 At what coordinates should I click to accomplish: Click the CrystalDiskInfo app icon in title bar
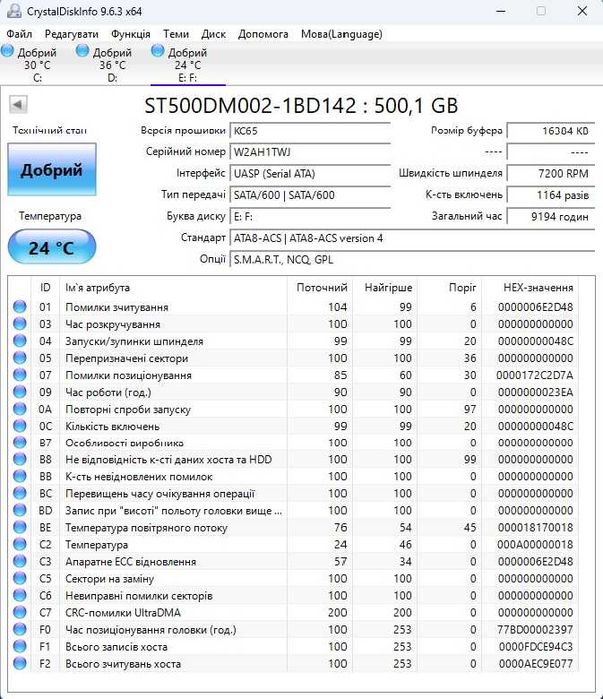(x=14, y=11)
